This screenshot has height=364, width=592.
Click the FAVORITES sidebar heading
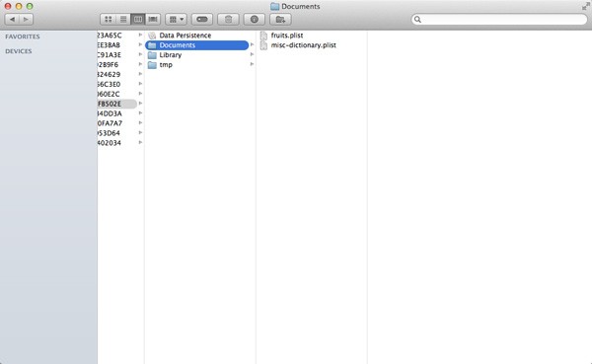coord(23,36)
